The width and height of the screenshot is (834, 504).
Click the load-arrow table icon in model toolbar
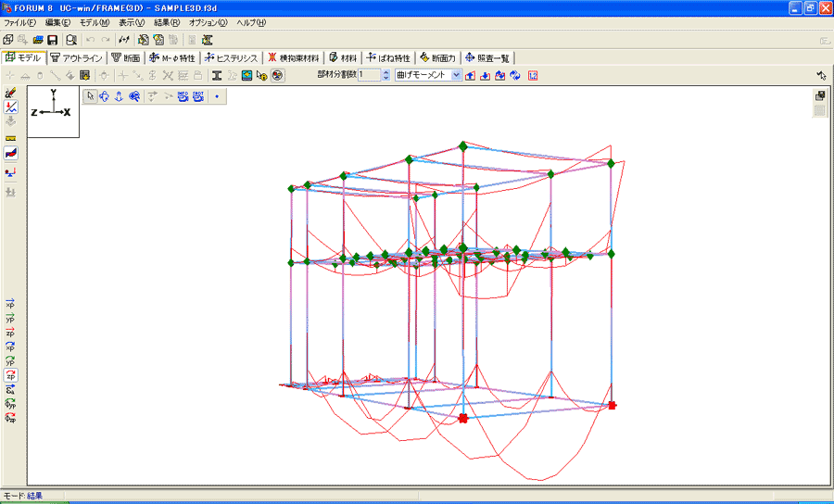(x=84, y=75)
